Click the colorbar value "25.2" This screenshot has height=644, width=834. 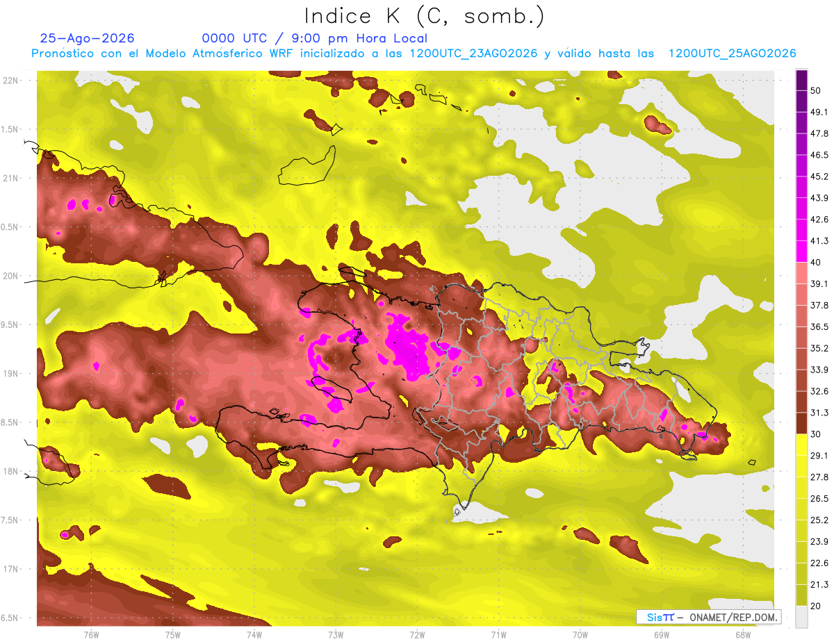(x=819, y=521)
